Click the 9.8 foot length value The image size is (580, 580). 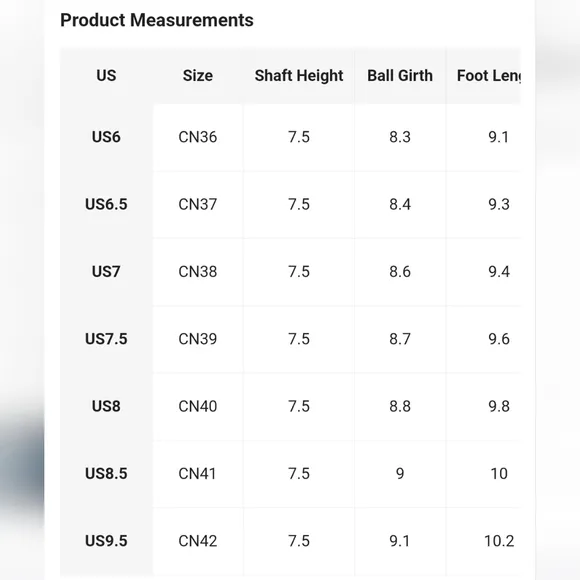coord(499,406)
